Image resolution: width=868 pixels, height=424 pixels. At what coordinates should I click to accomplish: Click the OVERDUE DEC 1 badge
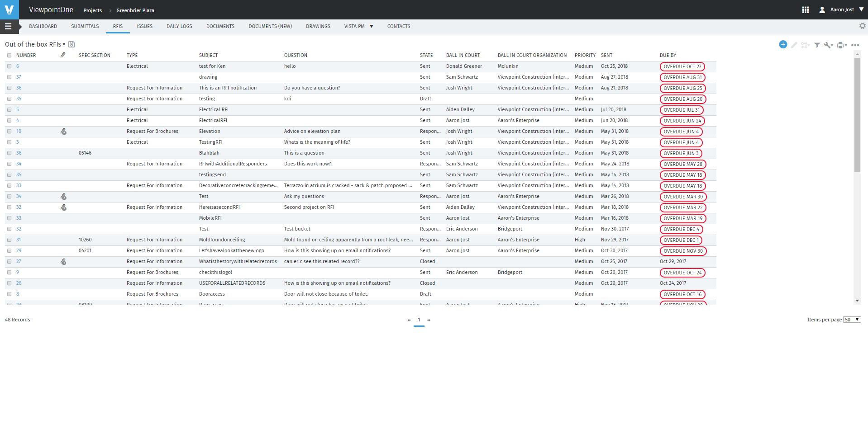coord(681,240)
